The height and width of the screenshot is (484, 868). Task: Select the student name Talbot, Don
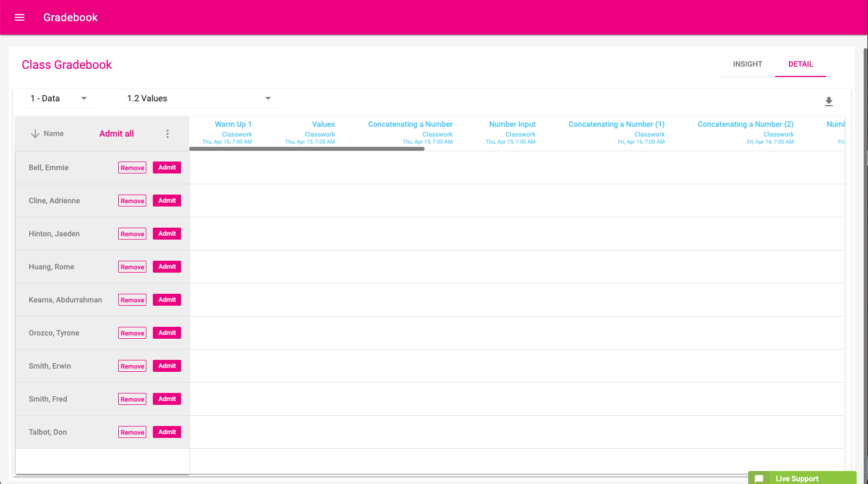[48, 433]
